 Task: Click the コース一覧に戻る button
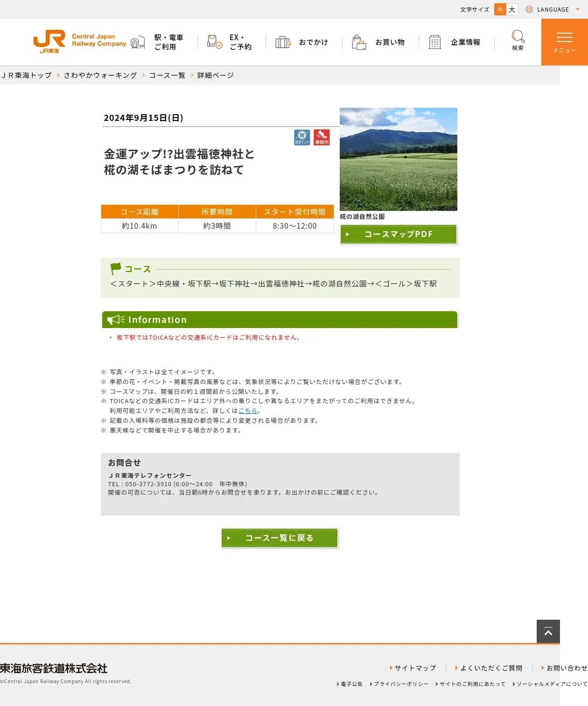coord(280,538)
